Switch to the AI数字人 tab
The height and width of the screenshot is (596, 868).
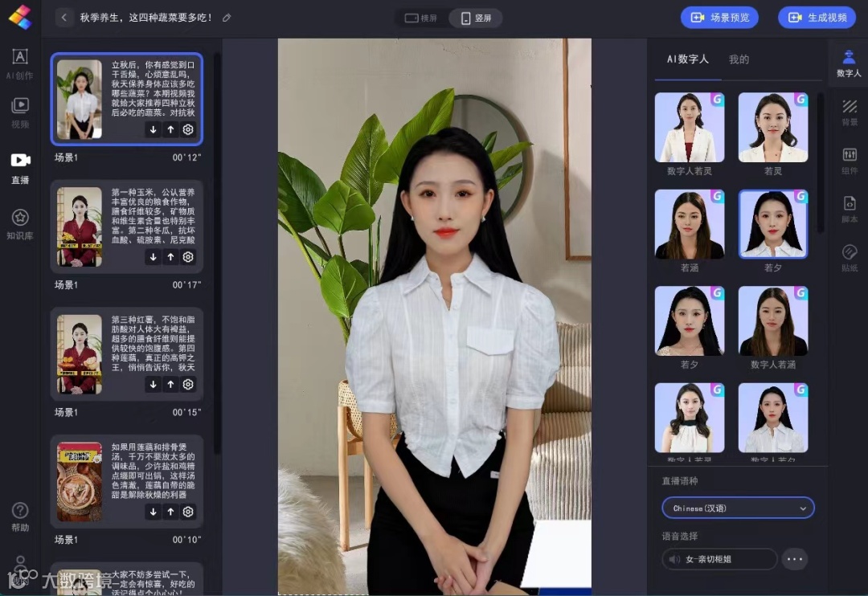click(x=687, y=59)
